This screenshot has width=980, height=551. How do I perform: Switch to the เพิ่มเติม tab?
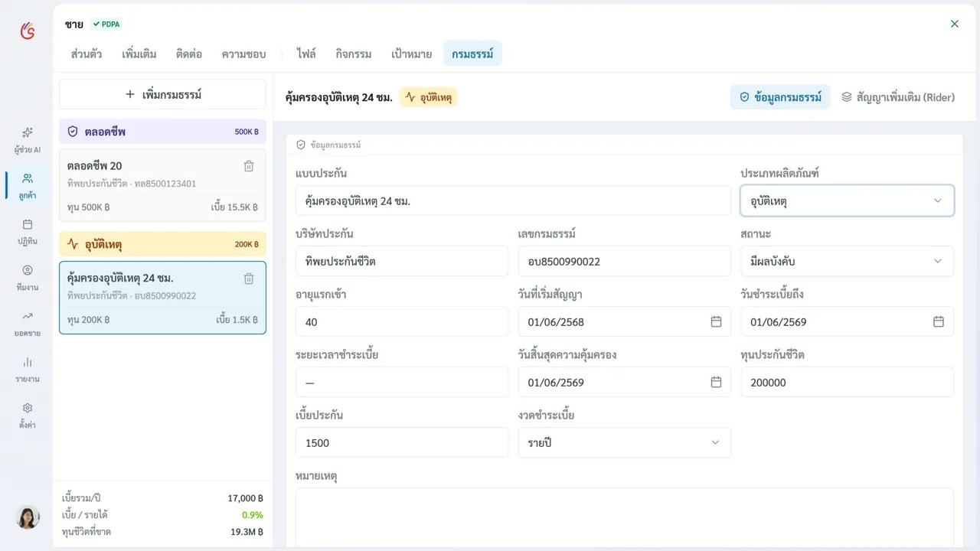point(139,54)
